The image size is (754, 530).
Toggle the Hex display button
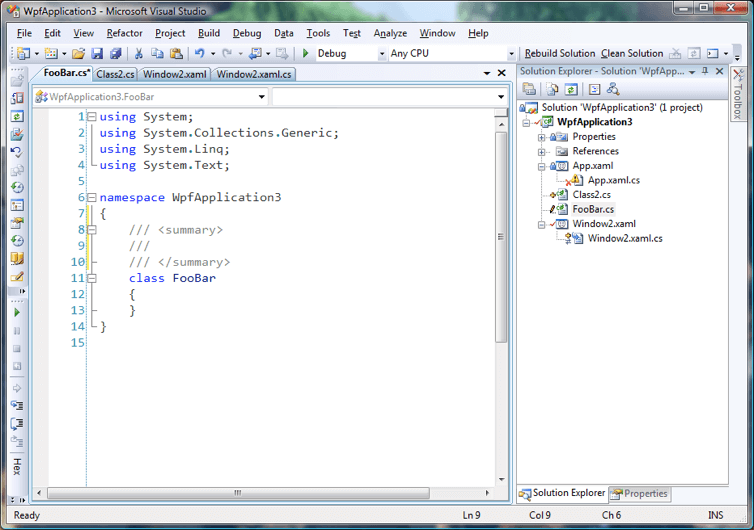[16, 467]
